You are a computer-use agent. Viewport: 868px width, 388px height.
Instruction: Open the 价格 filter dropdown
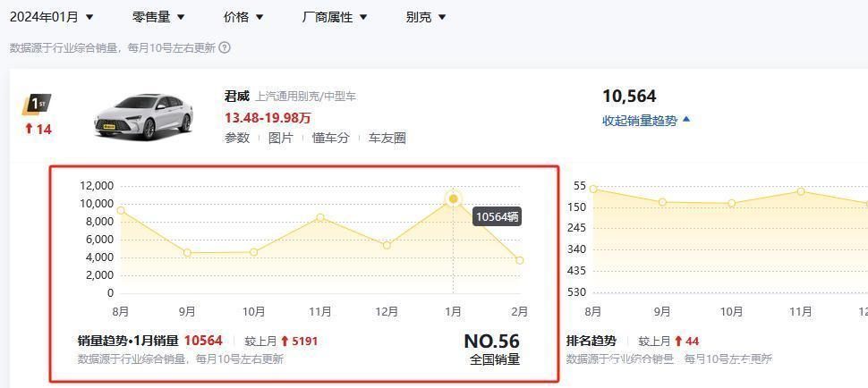click(243, 17)
